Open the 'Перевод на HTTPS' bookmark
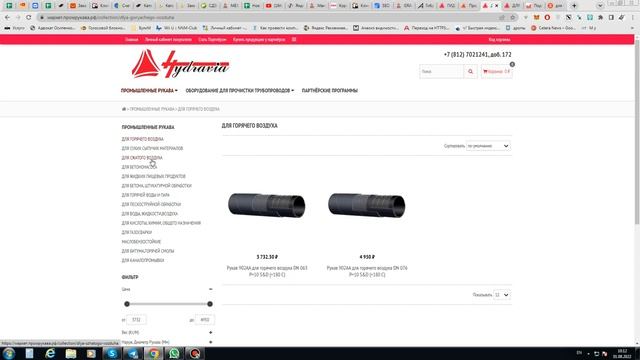 [426, 28]
